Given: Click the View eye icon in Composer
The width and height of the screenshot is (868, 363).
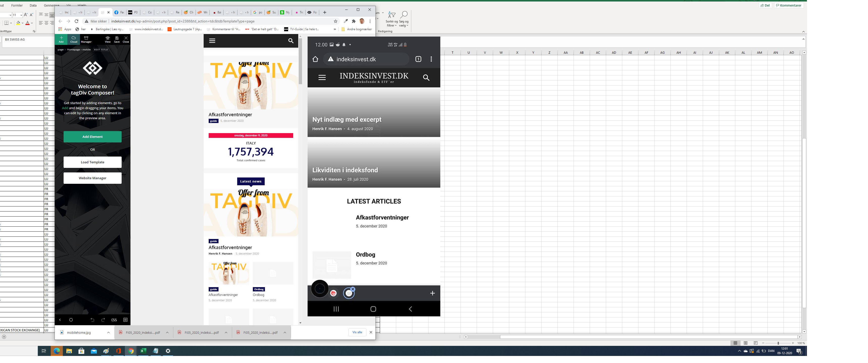Looking at the screenshot, I should 107,39.
